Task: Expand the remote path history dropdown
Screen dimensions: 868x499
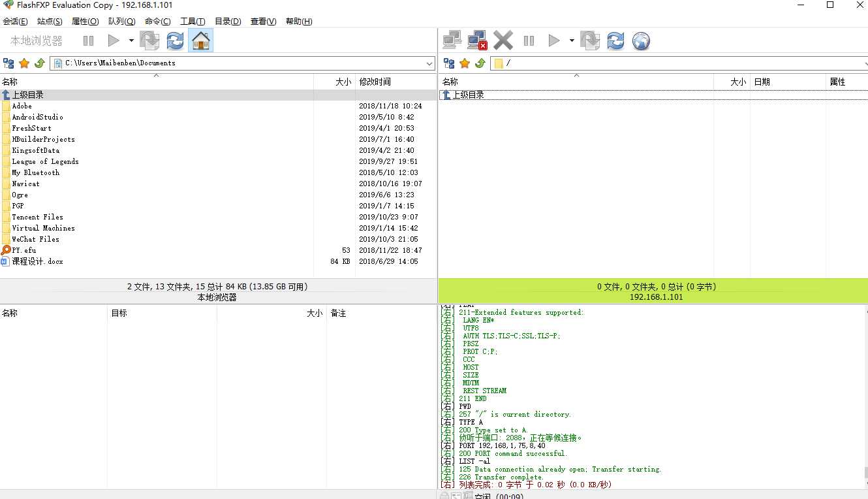Action: click(865, 63)
